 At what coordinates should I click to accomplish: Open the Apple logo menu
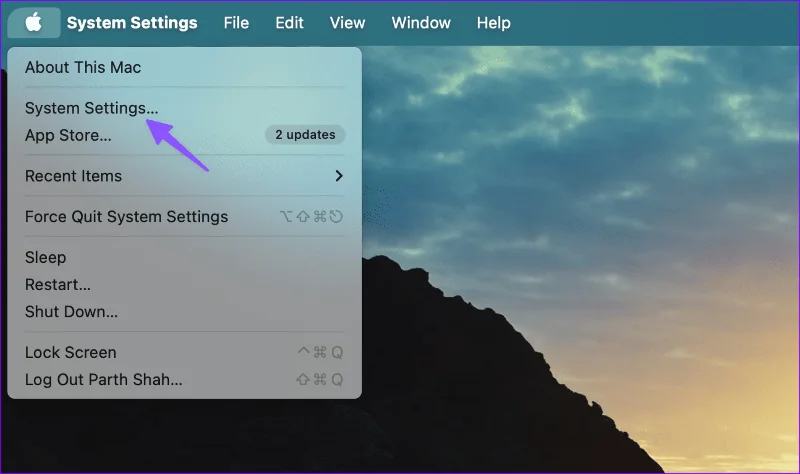tap(34, 22)
